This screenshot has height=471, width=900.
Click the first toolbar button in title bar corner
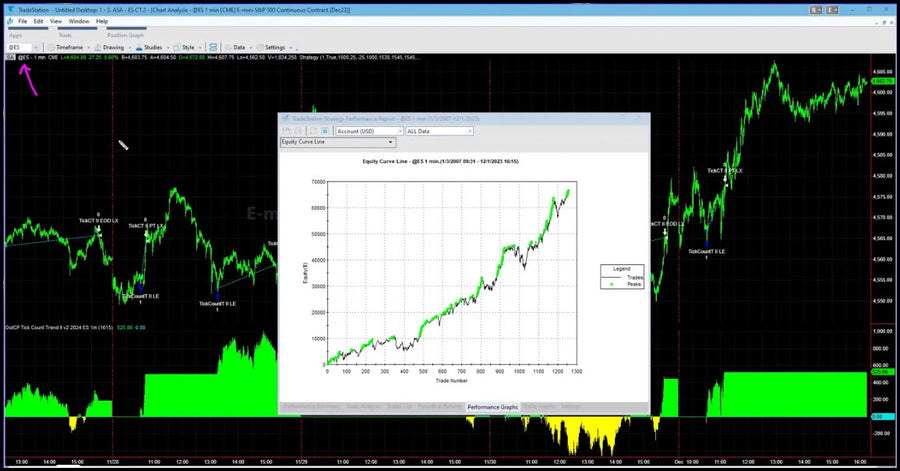(x=816, y=10)
